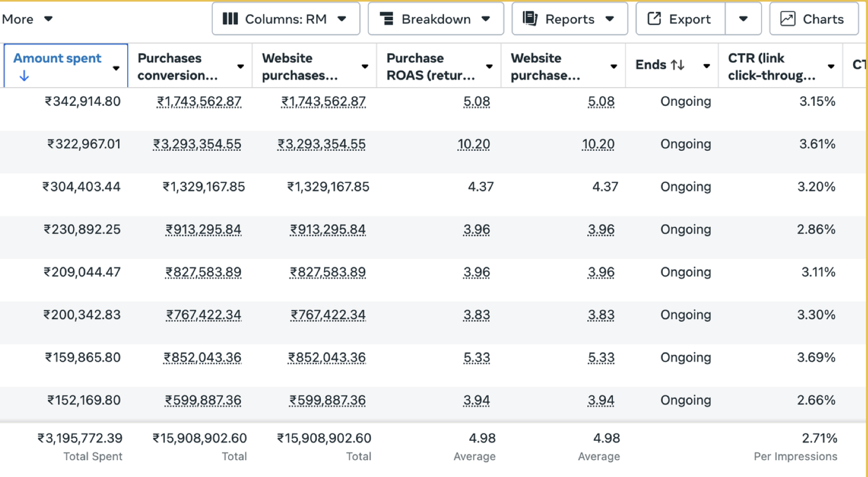Open the Breakdown dropdown
Screen dimensions: 868x477
[436, 19]
